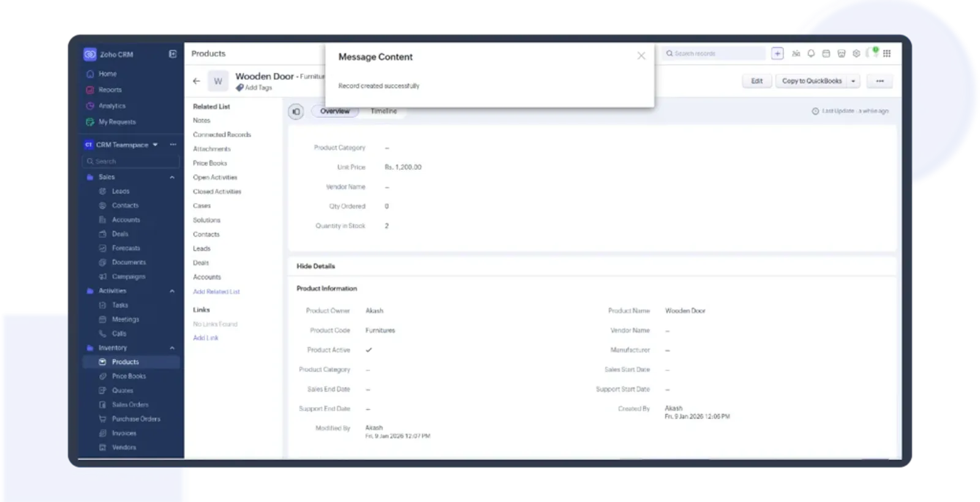Click the Campaigns megaphone icon
980x502 pixels.
coord(102,276)
